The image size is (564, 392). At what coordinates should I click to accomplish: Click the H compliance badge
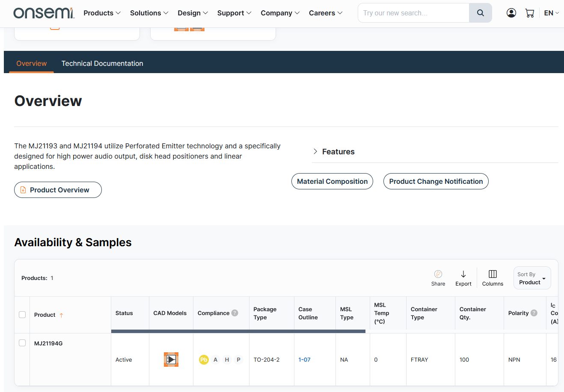point(227,360)
